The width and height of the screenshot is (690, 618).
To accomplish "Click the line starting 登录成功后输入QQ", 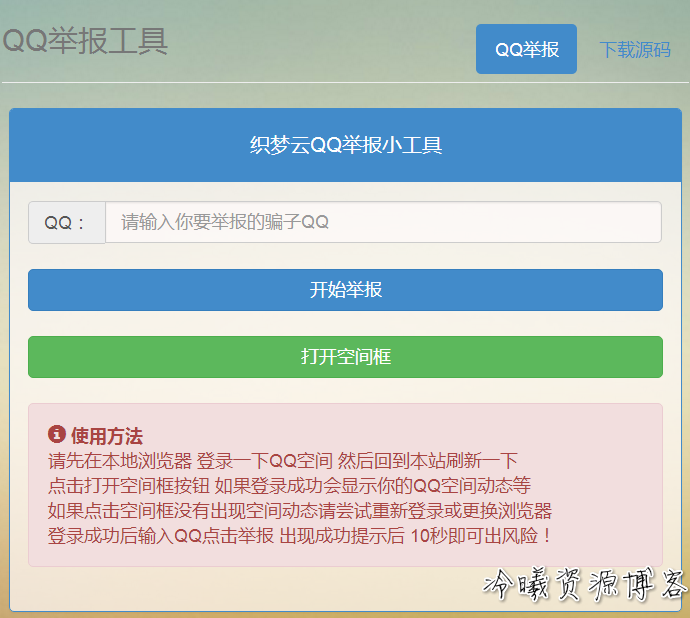I will pos(300,536).
